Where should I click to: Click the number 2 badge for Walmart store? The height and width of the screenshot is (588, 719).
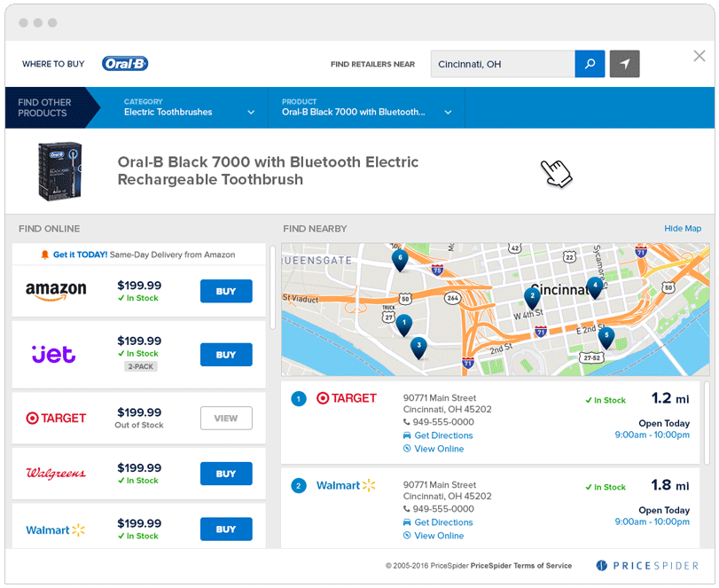click(299, 486)
